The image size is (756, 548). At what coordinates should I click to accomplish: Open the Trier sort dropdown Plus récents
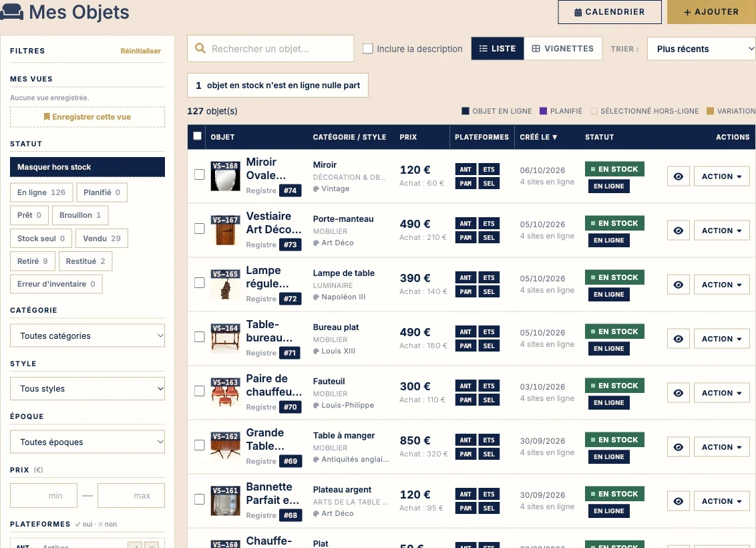(701, 49)
